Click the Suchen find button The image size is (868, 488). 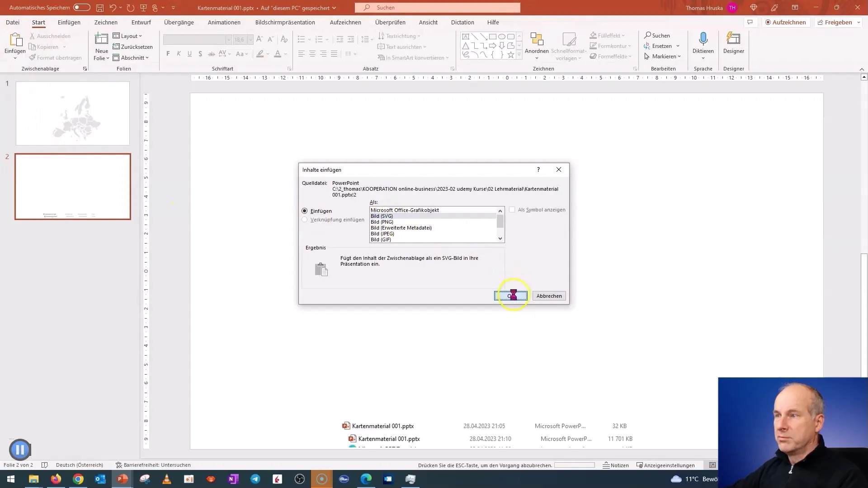point(657,35)
